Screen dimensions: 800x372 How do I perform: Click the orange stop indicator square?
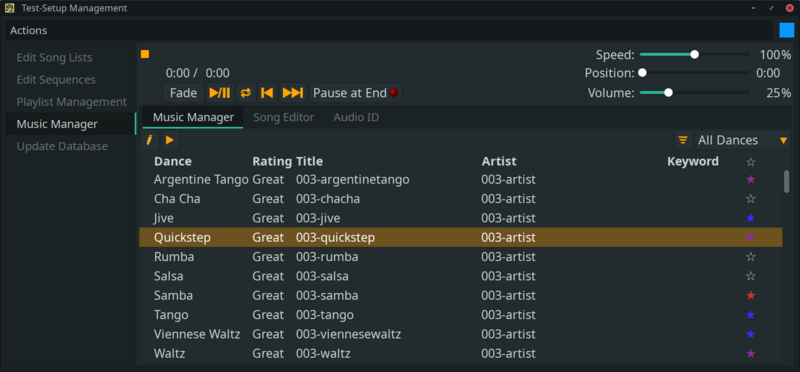pos(145,54)
